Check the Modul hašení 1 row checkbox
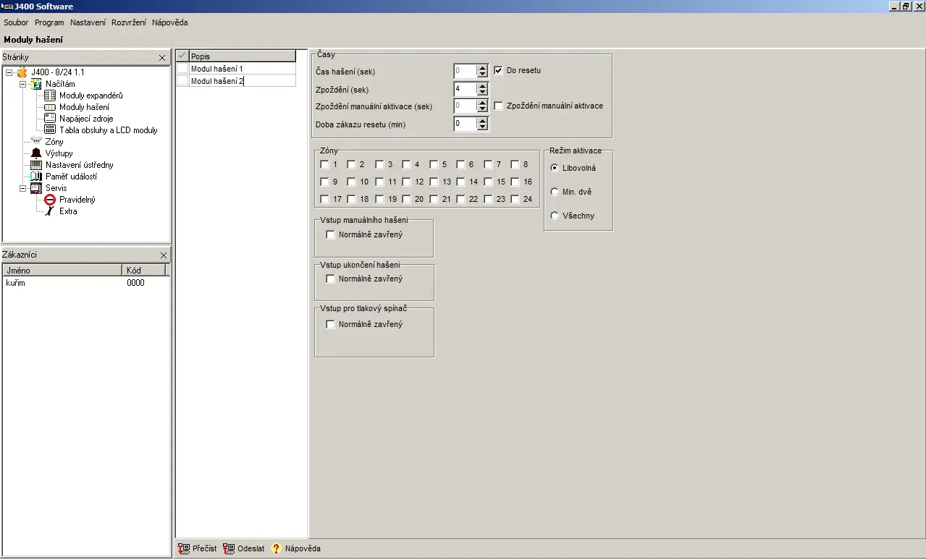 point(182,69)
